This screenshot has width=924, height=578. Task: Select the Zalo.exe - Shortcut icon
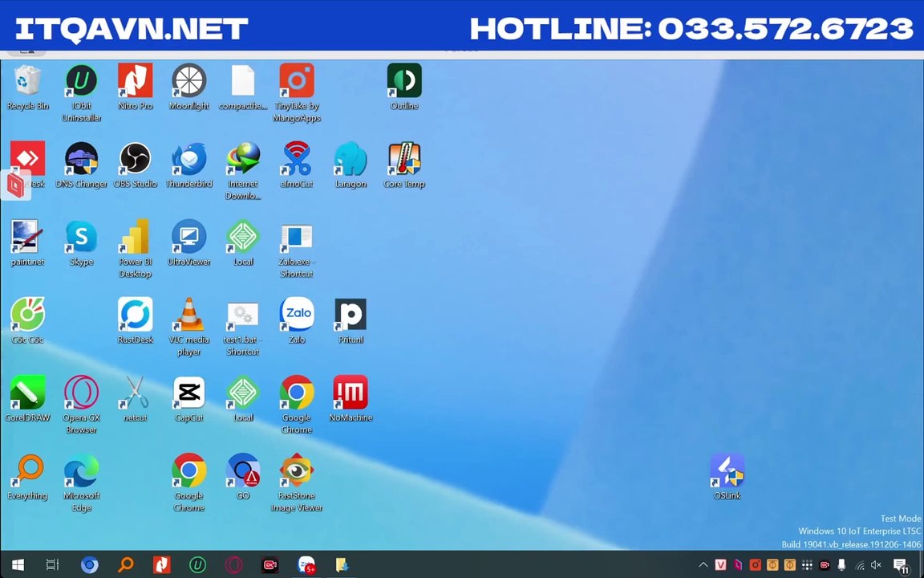297,249
